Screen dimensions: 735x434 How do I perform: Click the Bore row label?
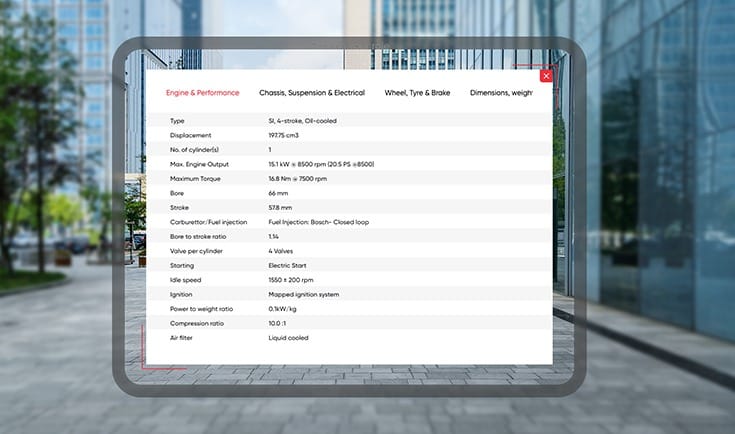(177, 194)
